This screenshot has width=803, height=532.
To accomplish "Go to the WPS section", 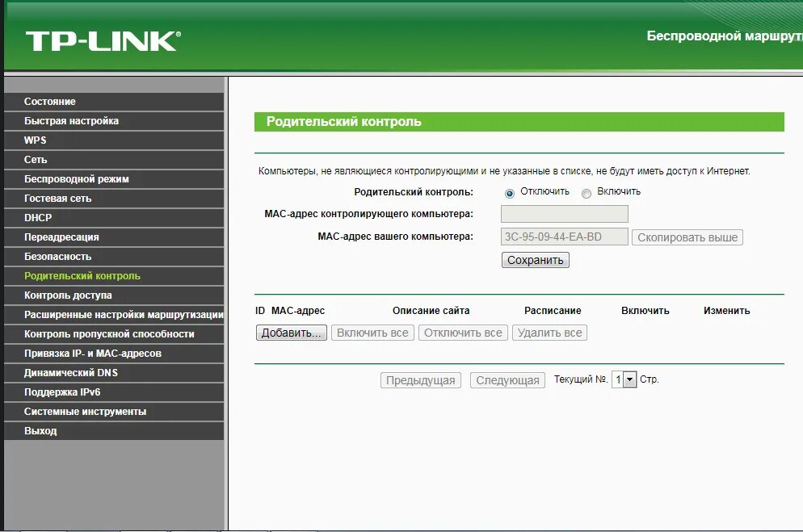I will pyautogui.click(x=114, y=140).
